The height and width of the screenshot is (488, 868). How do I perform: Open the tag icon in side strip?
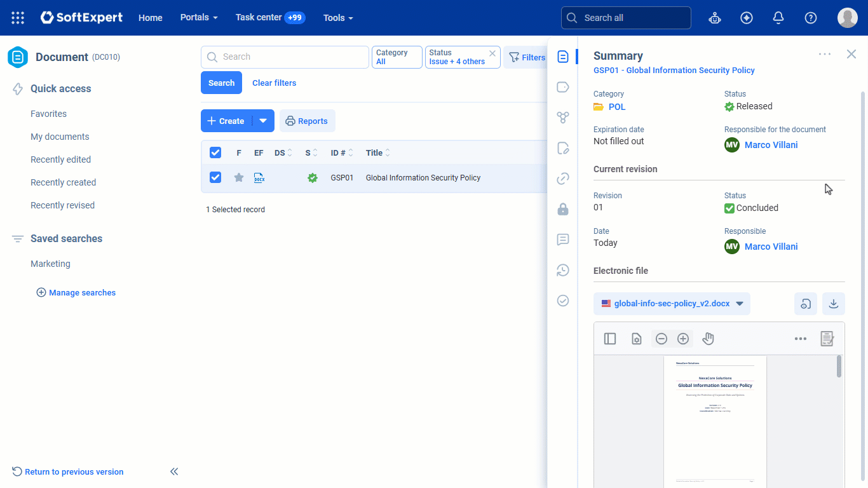(x=562, y=87)
